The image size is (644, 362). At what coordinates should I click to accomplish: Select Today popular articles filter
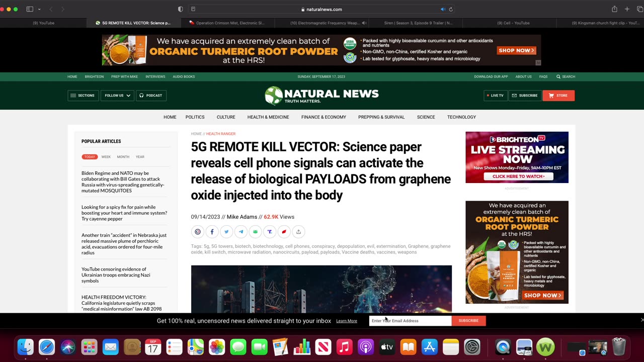[x=90, y=157]
